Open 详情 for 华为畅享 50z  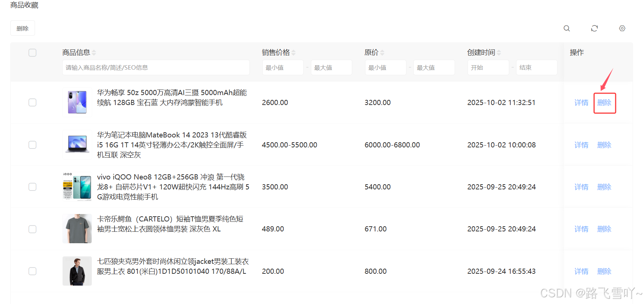pyautogui.click(x=581, y=103)
